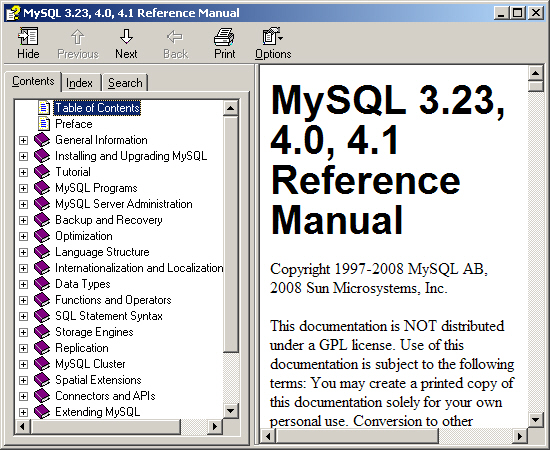
Task: Select the Extending MySQL entry
Action: pos(98,412)
